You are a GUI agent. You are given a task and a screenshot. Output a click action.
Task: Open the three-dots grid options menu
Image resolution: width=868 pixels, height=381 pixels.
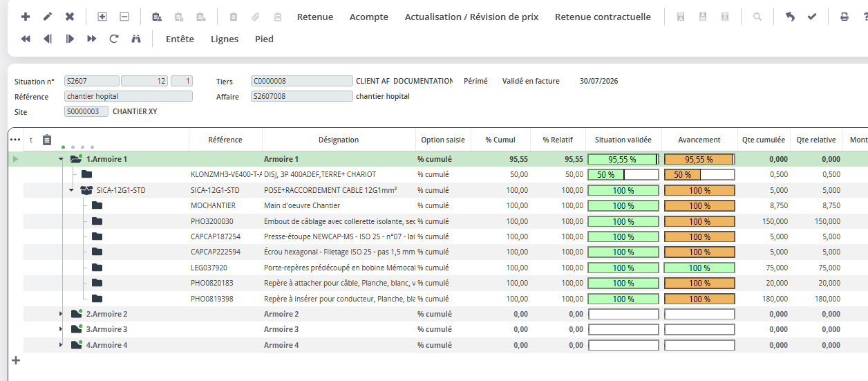pos(15,140)
